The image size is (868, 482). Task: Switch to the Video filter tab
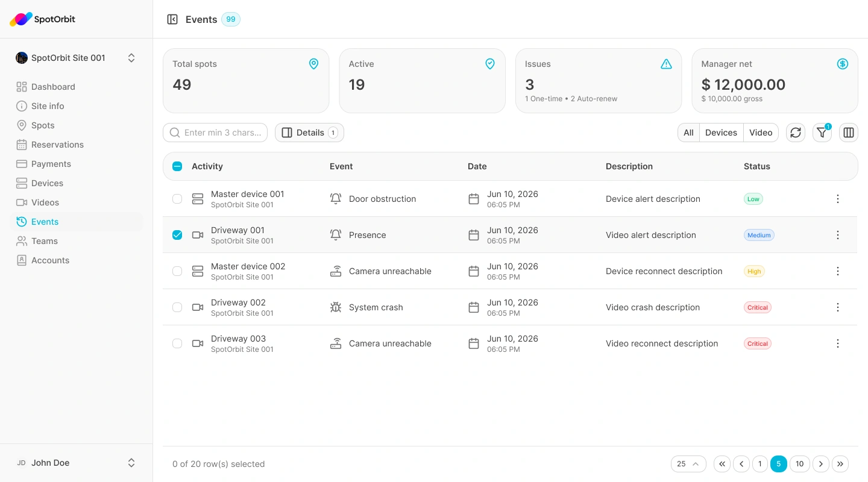click(x=761, y=133)
